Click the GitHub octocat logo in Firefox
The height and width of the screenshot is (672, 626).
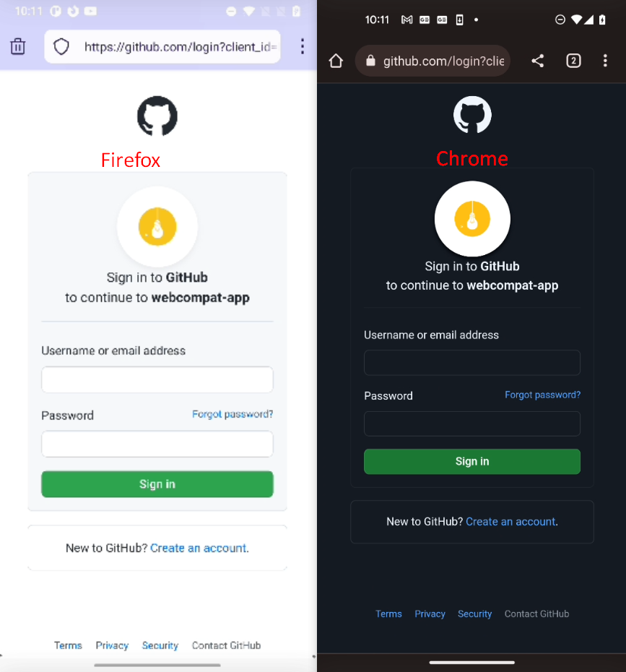pyautogui.click(x=157, y=116)
